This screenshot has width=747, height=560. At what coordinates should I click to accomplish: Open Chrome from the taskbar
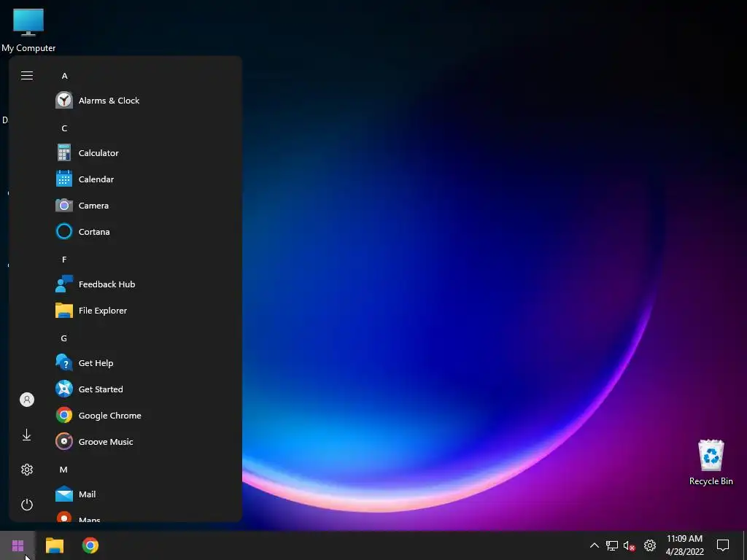point(90,545)
